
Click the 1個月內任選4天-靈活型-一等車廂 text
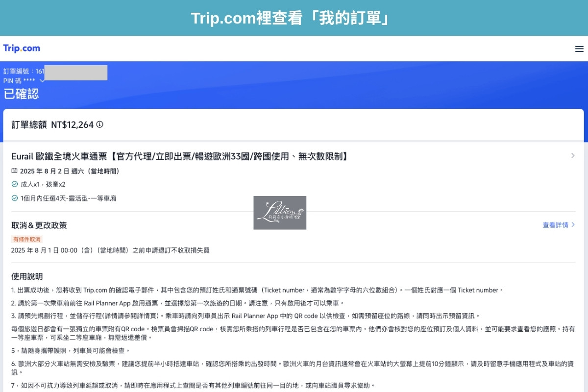point(68,198)
